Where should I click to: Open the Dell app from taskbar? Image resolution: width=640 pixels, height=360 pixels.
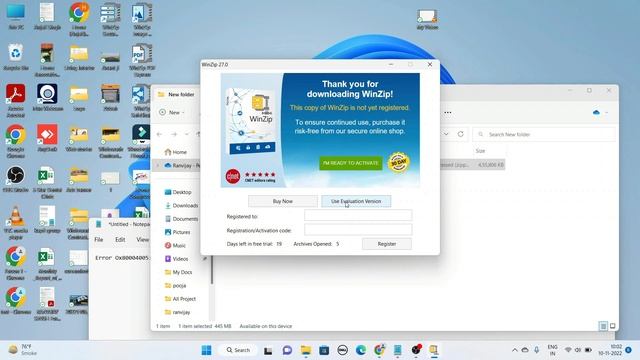(342, 350)
